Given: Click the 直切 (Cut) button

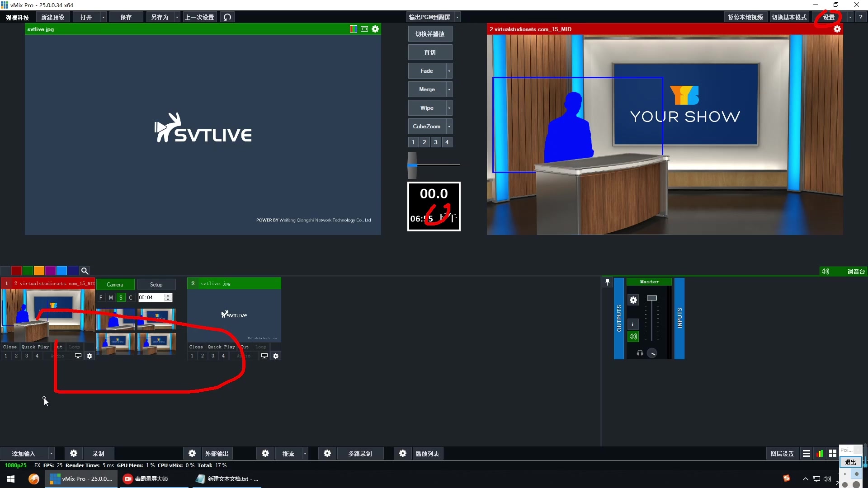Looking at the screenshot, I should [430, 52].
